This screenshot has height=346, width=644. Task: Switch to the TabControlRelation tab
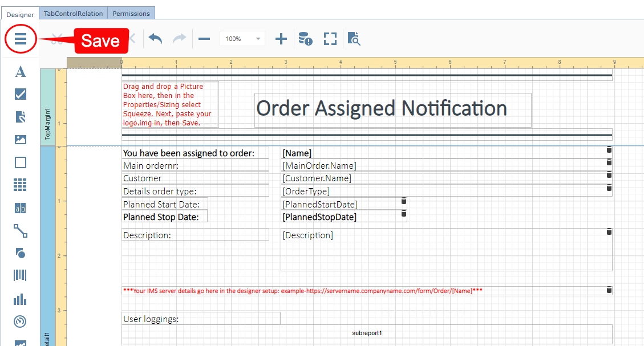point(73,14)
